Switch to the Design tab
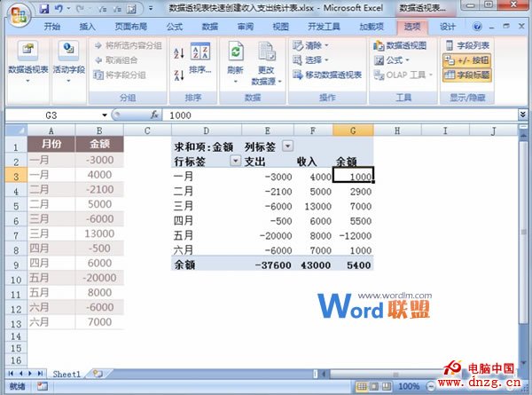The image size is (532, 395). (x=448, y=27)
